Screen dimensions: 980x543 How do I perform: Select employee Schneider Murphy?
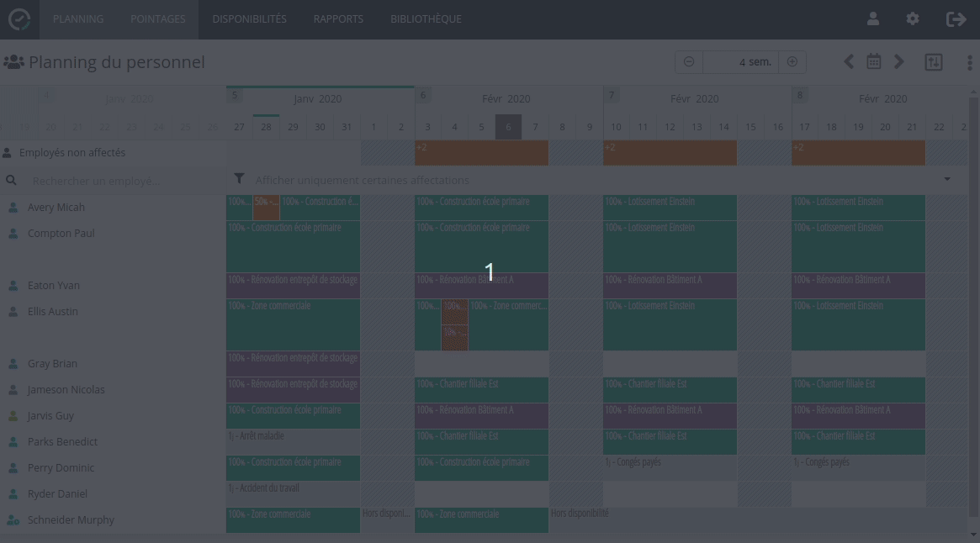[x=71, y=520]
